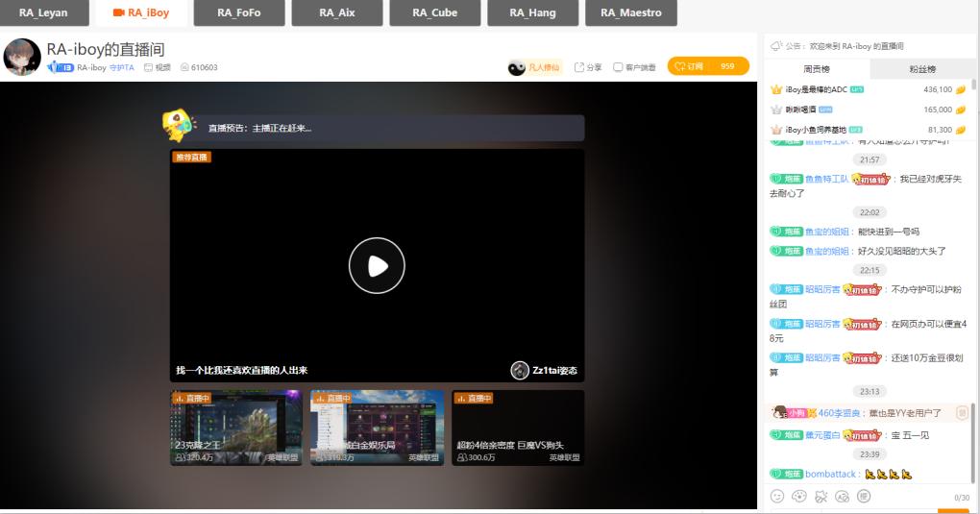
Task: Click the 守护TA guardian link
Action: pos(122,67)
